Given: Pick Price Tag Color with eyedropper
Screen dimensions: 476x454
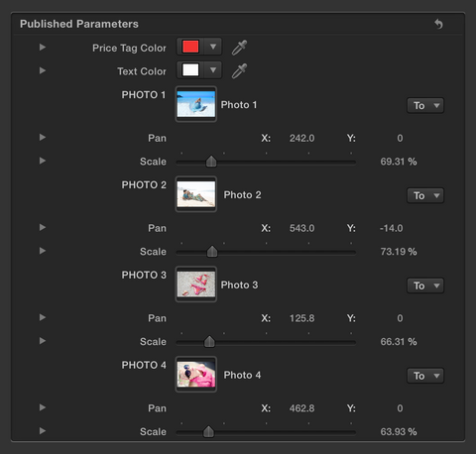Looking at the screenshot, I should [239, 48].
